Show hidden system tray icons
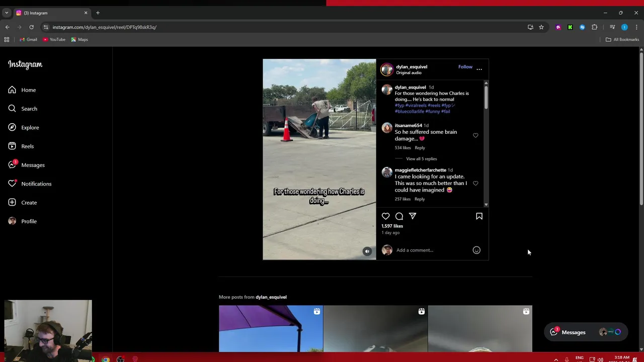The width and height of the screenshot is (644, 362). click(556, 359)
